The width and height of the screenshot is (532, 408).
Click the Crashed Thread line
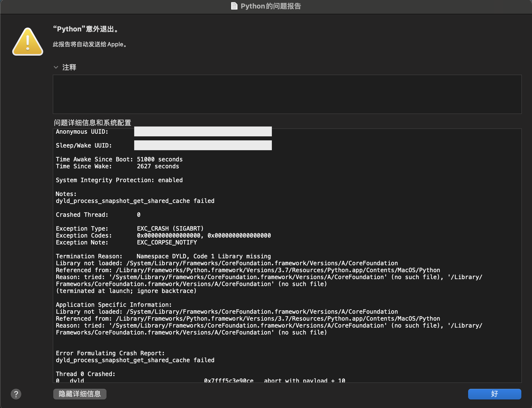(x=98, y=215)
